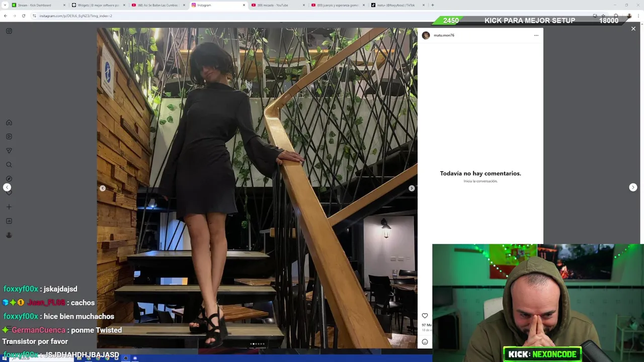Switch to the Widgets tab

pyautogui.click(x=98, y=5)
